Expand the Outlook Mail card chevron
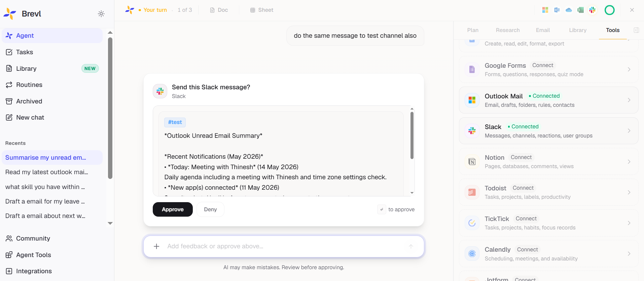 coord(629,100)
